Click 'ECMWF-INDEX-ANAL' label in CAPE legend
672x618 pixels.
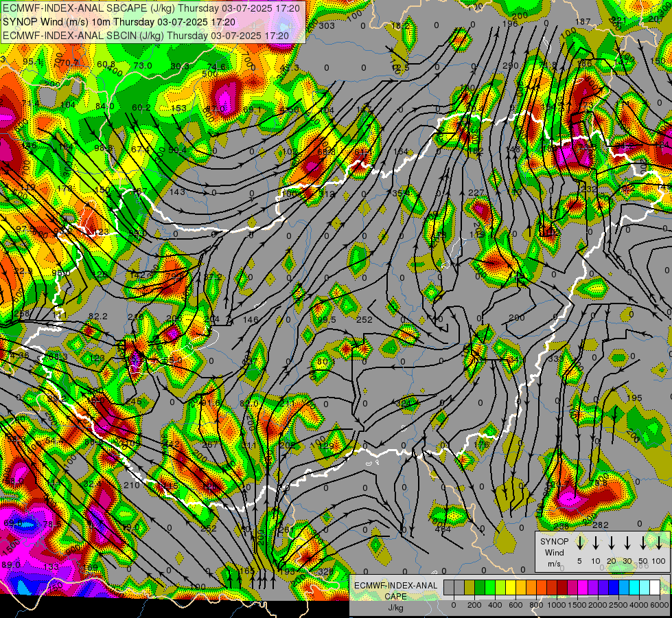coord(396,586)
